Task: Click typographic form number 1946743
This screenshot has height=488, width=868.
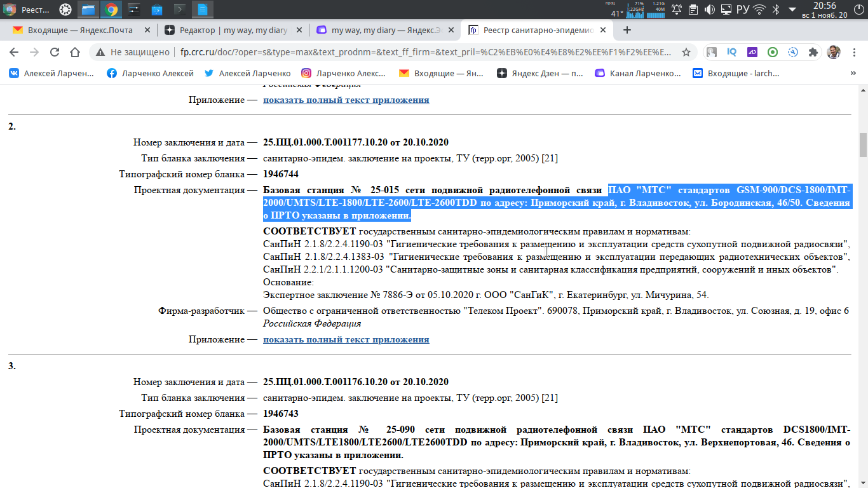Action: 281,414
